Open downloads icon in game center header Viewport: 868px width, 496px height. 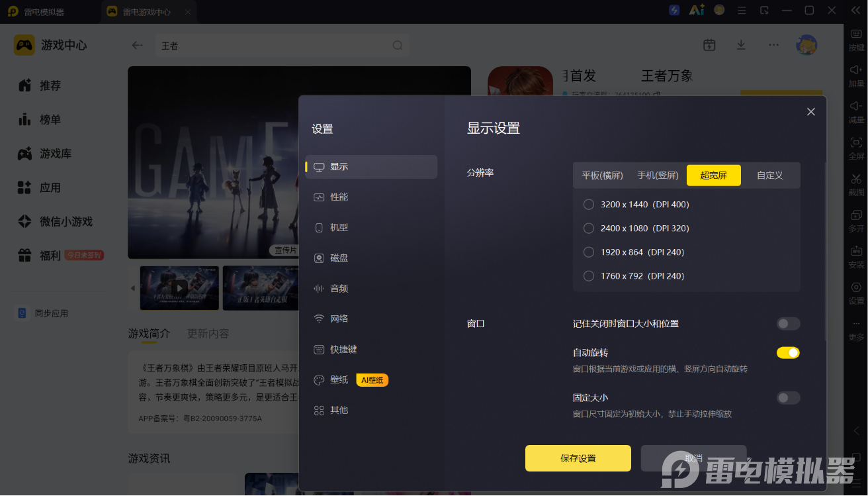pos(741,45)
